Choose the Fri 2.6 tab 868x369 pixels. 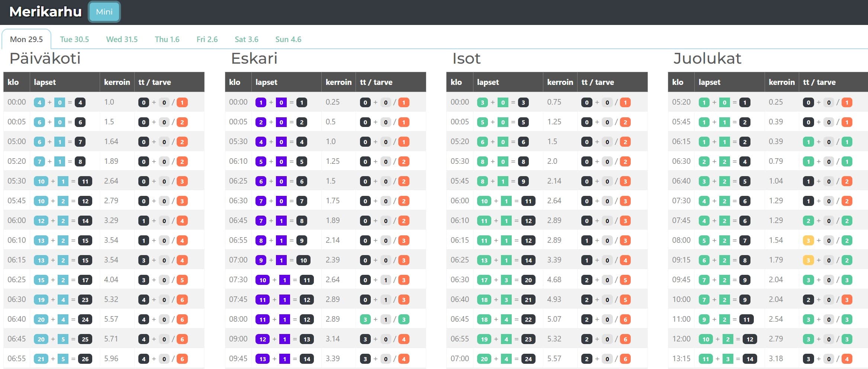click(207, 39)
